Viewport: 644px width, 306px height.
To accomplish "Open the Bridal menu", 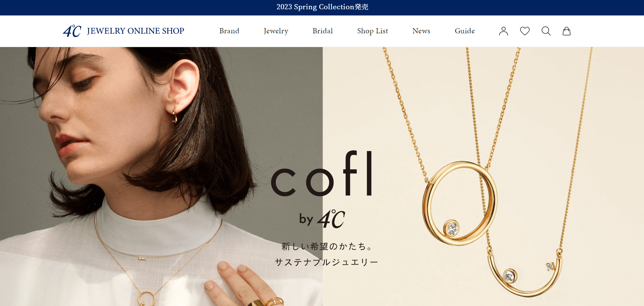I will pyautogui.click(x=323, y=31).
